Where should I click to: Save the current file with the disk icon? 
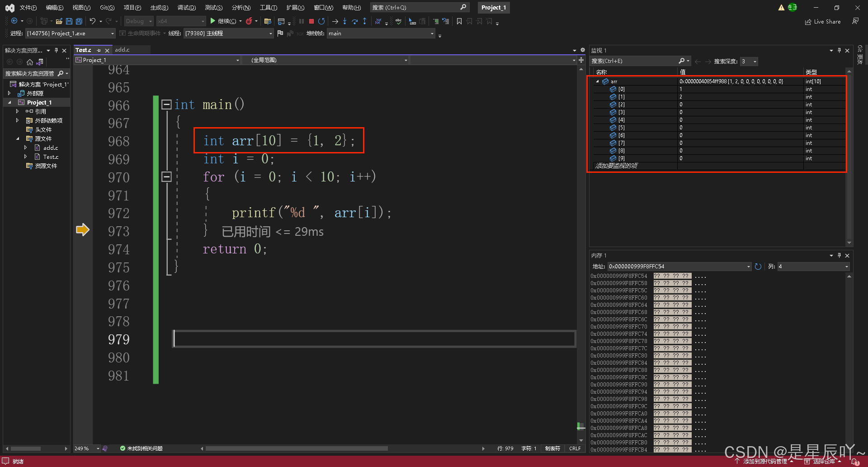click(x=69, y=21)
